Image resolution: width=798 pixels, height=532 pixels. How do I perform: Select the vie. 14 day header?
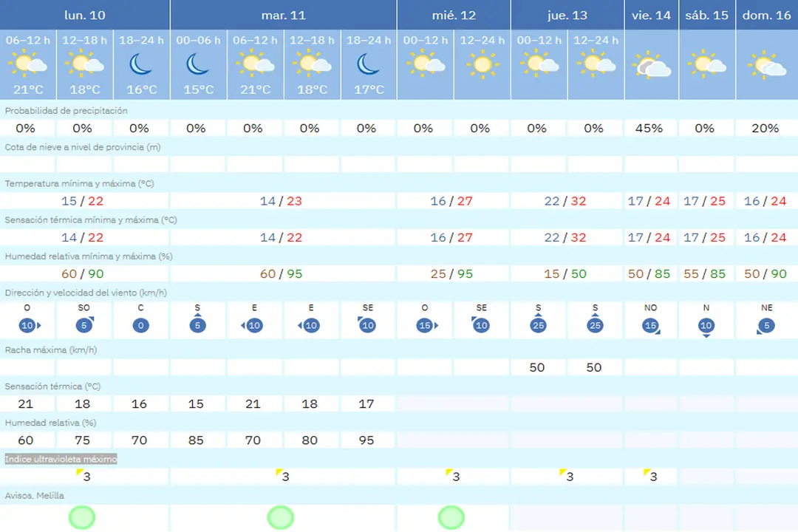coord(652,15)
